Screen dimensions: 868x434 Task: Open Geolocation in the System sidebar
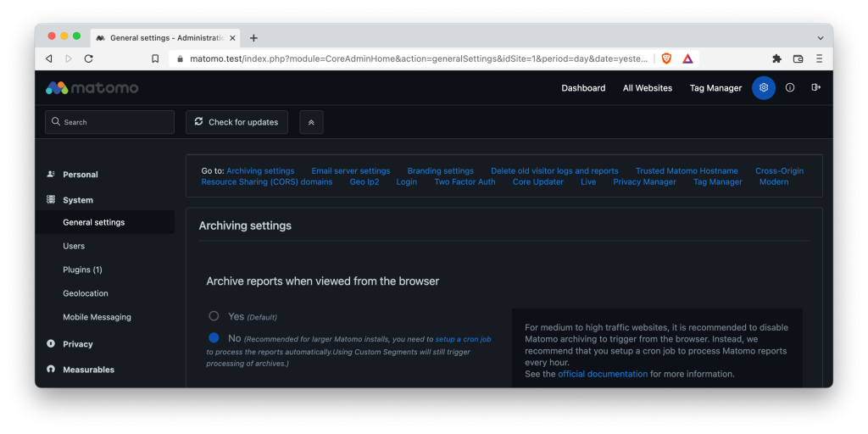(x=86, y=293)
